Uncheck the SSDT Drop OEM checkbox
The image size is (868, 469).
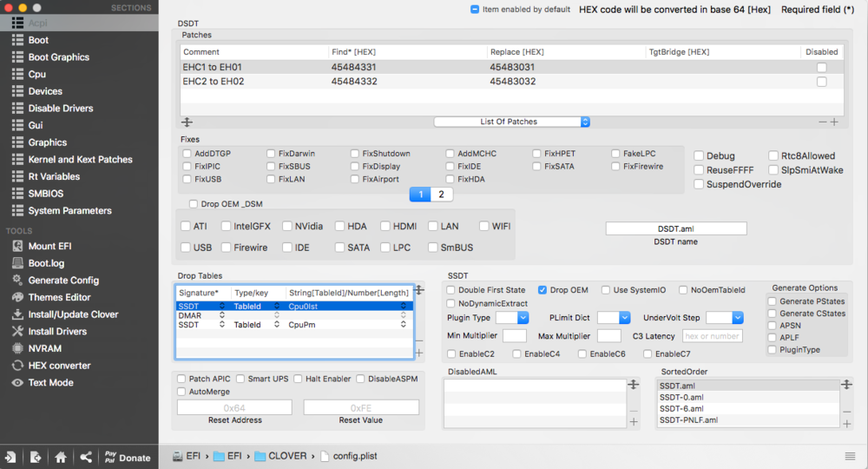(x=542, y=289)
